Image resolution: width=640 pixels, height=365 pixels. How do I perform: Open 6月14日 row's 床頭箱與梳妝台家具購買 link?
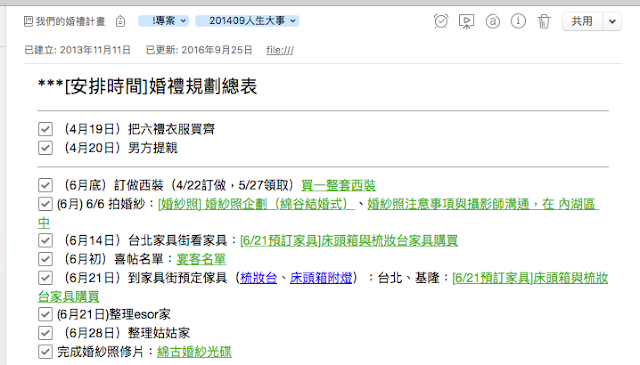pyautogui.click(x=349, y=240)
